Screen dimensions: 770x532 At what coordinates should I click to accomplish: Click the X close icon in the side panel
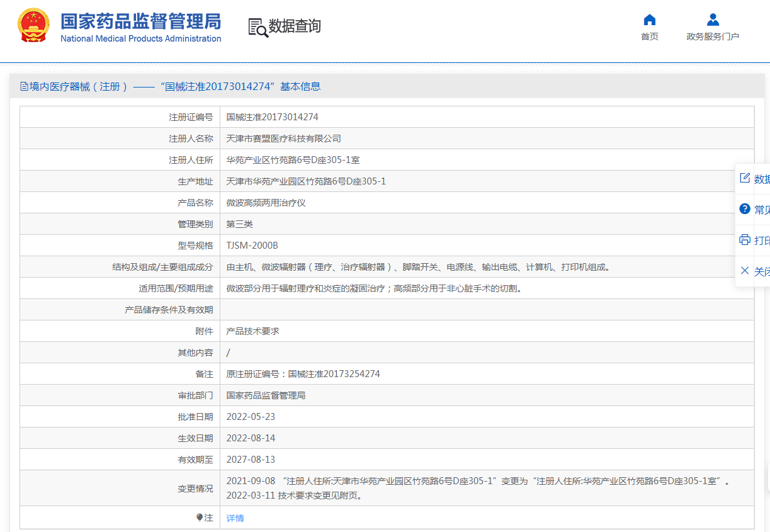tap(745, 271)
